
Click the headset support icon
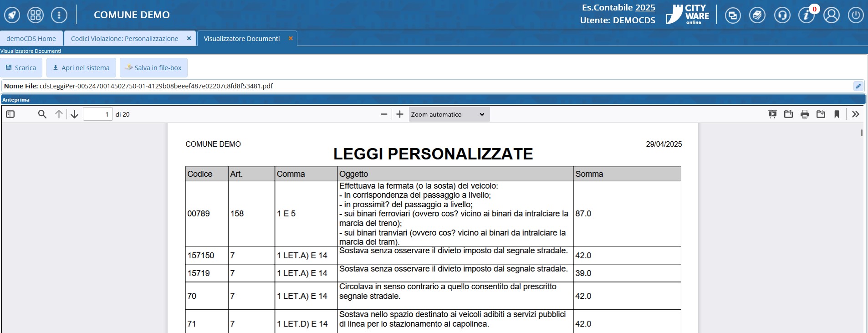click(x=782, y=15)
